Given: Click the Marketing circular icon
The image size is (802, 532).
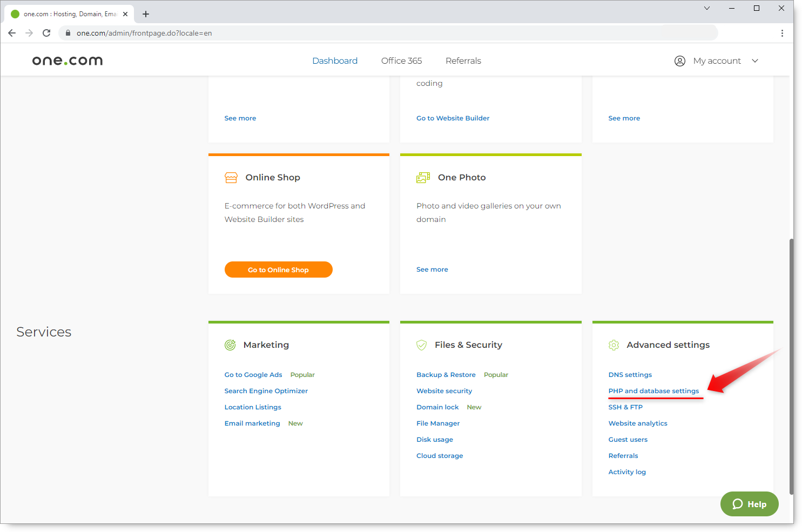Looking at the screenshot, I should [x=231, y=345].
